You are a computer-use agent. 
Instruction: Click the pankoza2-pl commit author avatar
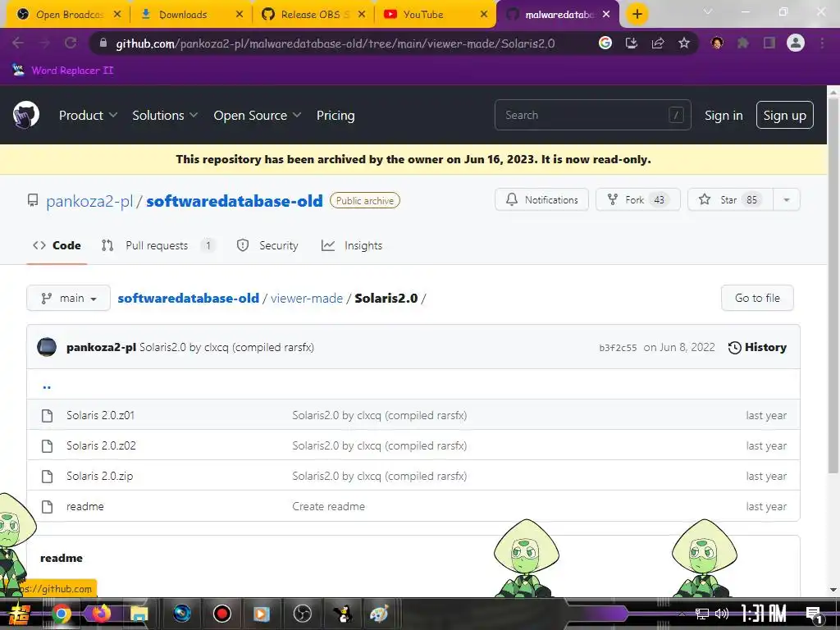pos(47,347)
